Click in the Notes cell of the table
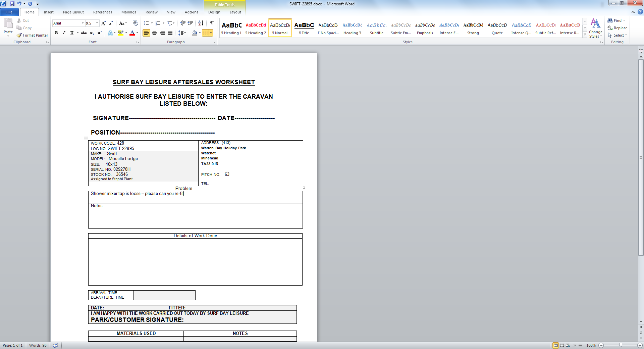Screen dimensions: 644x349 click(x=196, y=216)
